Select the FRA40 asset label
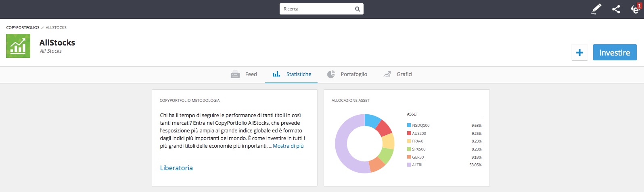 (x=418, y=141)
